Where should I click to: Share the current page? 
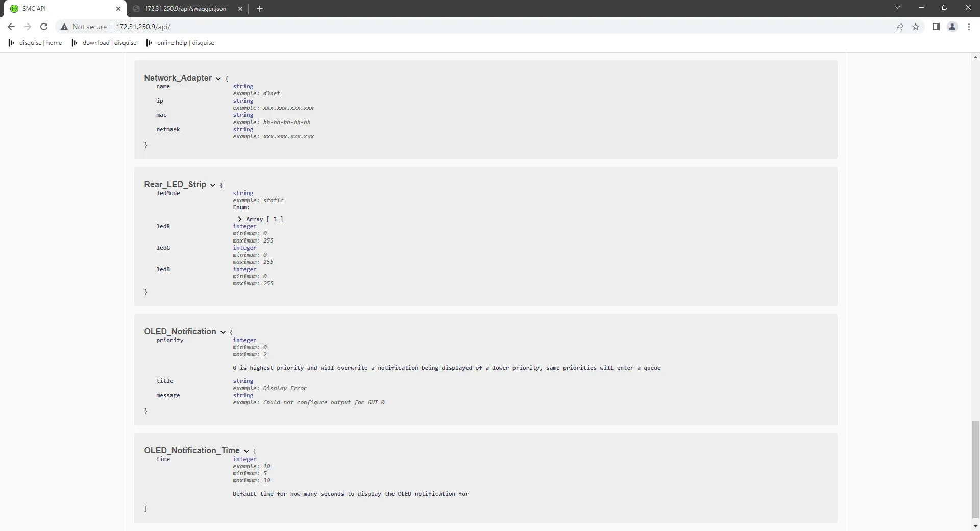[899, 27]
